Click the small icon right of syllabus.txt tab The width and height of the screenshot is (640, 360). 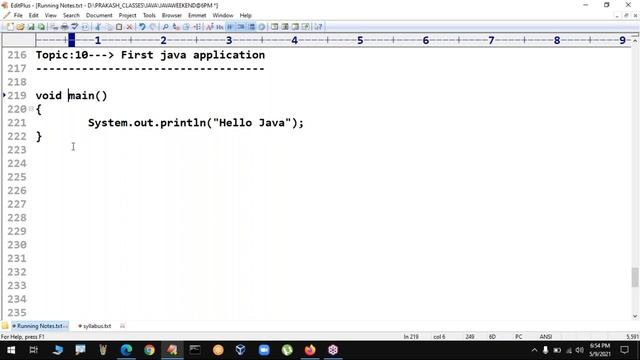(x=122, y=326)
